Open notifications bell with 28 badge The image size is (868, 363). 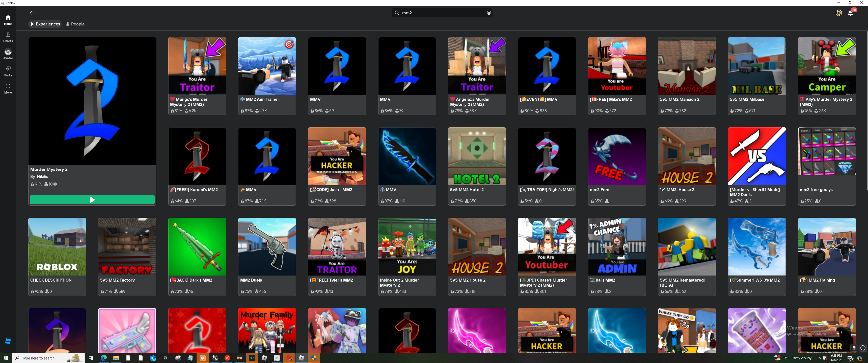(850, 13)
